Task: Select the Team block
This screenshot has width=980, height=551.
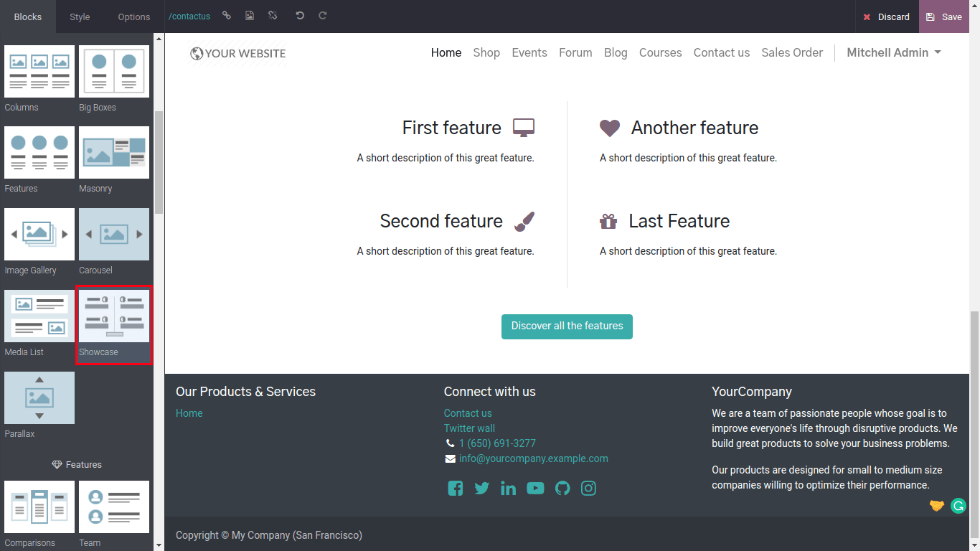Action: tap(114, 507)
